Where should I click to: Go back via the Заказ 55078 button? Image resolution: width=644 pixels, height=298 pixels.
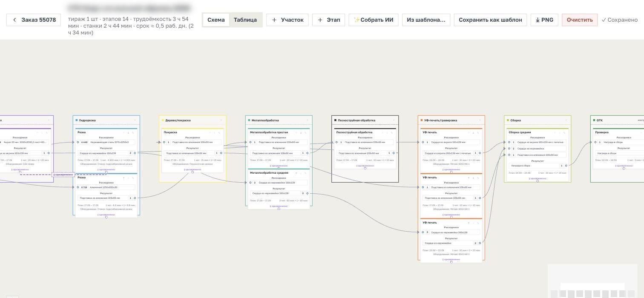pyautogui.click(x=34, y=20)
